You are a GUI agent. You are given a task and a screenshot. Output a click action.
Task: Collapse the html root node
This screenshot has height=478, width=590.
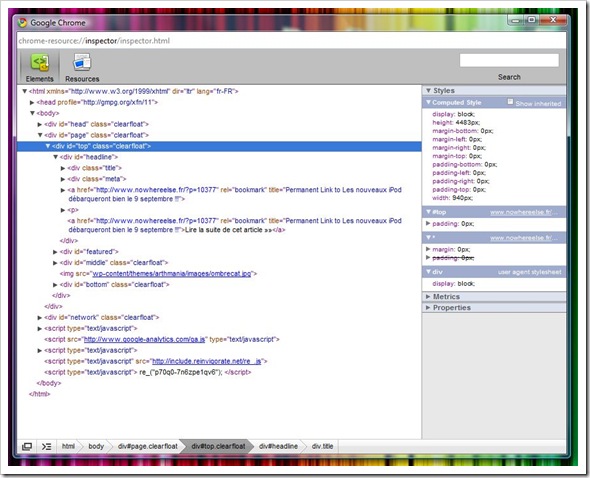pos(24,91)
